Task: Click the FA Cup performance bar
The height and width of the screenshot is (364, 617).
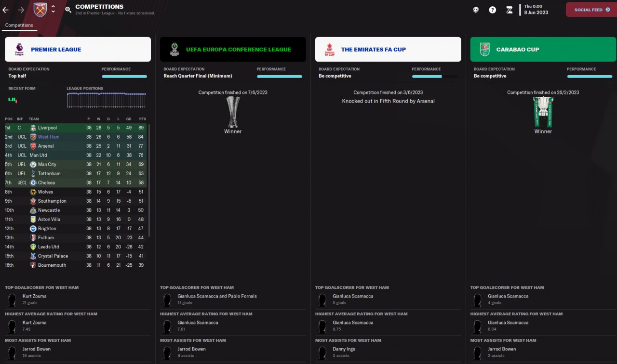Action: (x=435, y=76)
